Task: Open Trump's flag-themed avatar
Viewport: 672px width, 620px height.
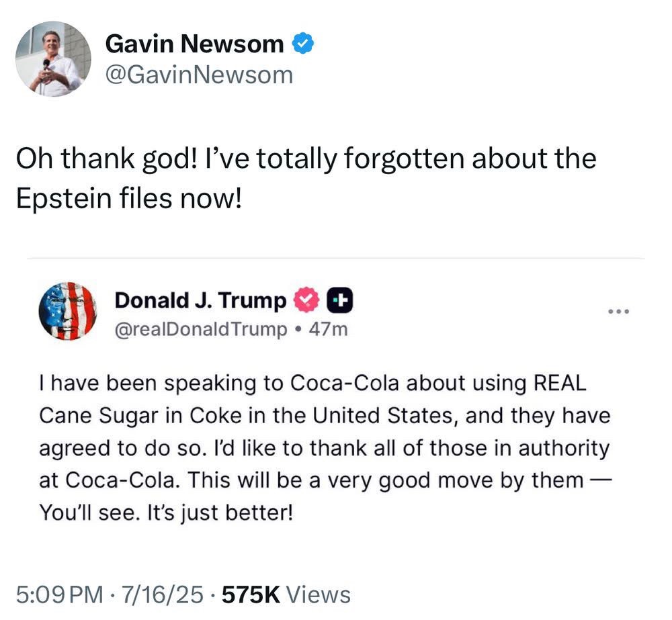Action: tap(67, 311)
